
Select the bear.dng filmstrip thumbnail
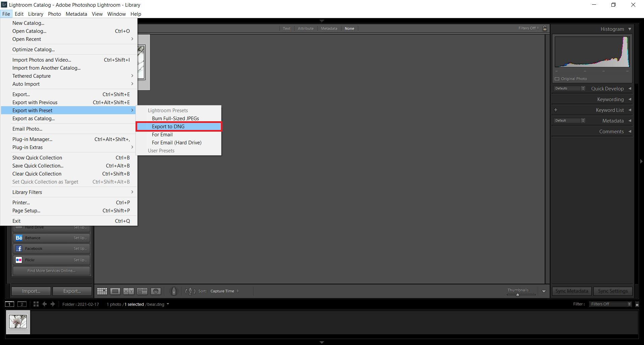18,322
